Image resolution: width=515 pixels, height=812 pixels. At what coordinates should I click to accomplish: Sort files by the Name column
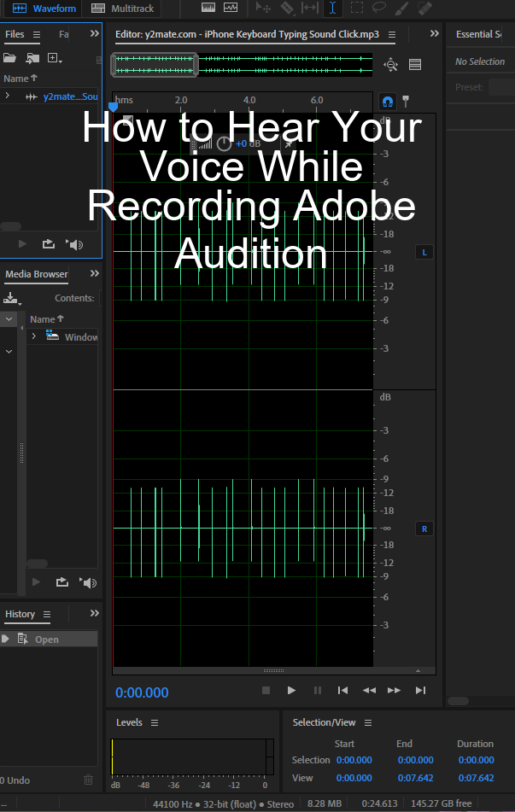20,79
